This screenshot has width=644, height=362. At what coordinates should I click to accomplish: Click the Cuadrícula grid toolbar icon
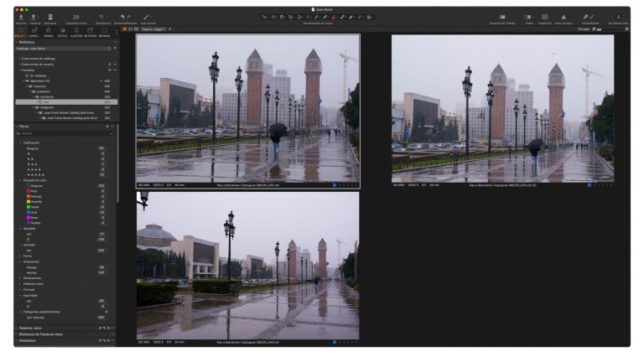[544, 18]
